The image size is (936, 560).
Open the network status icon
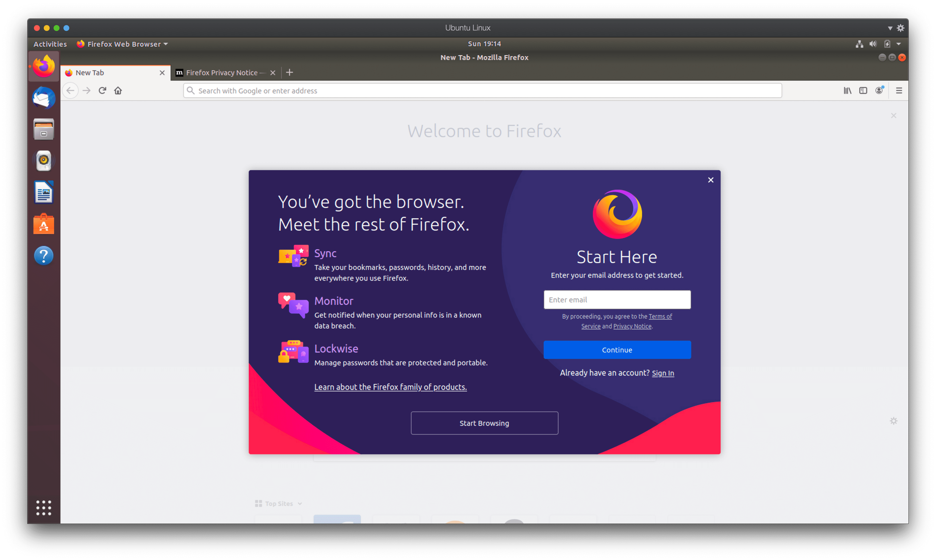click(x=859, y=44)
